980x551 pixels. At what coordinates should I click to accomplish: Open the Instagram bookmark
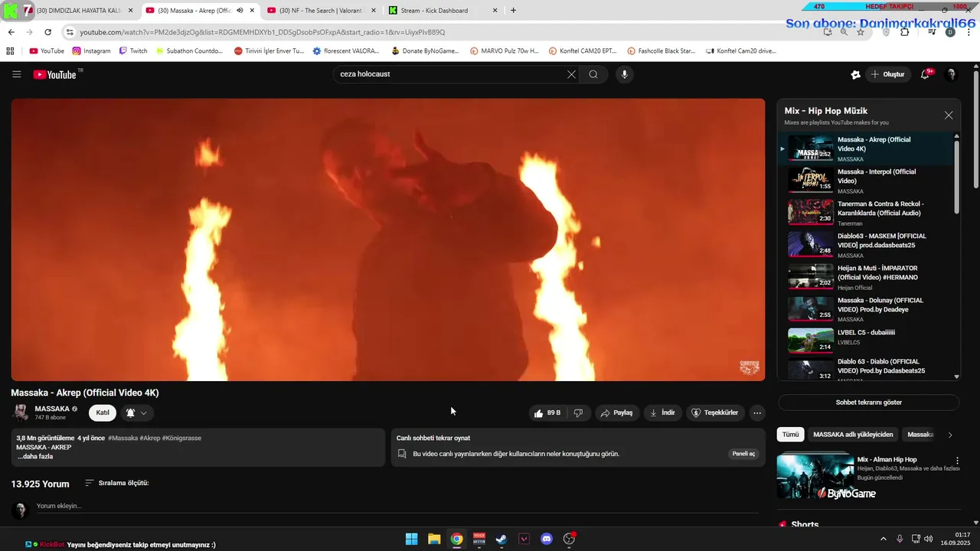91,51
